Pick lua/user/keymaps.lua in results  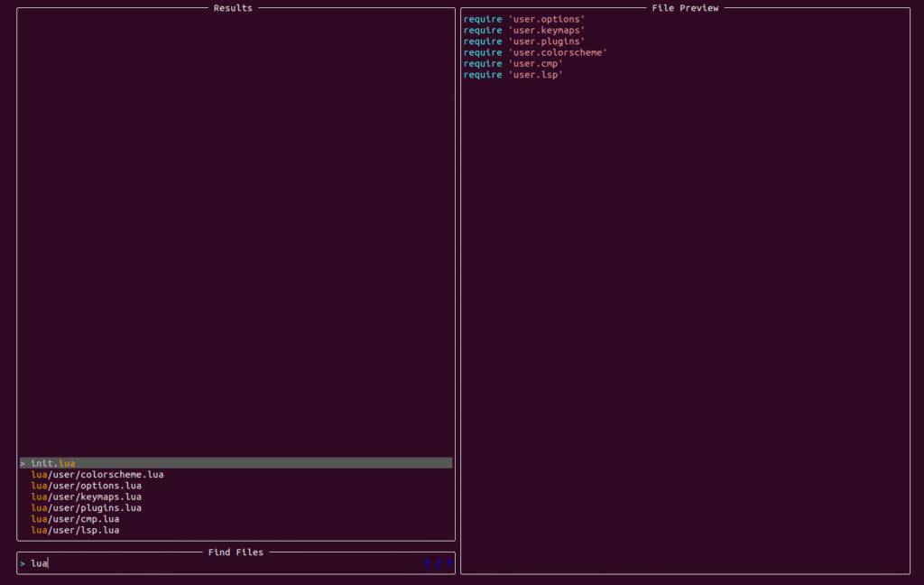[x=86, y=497]
